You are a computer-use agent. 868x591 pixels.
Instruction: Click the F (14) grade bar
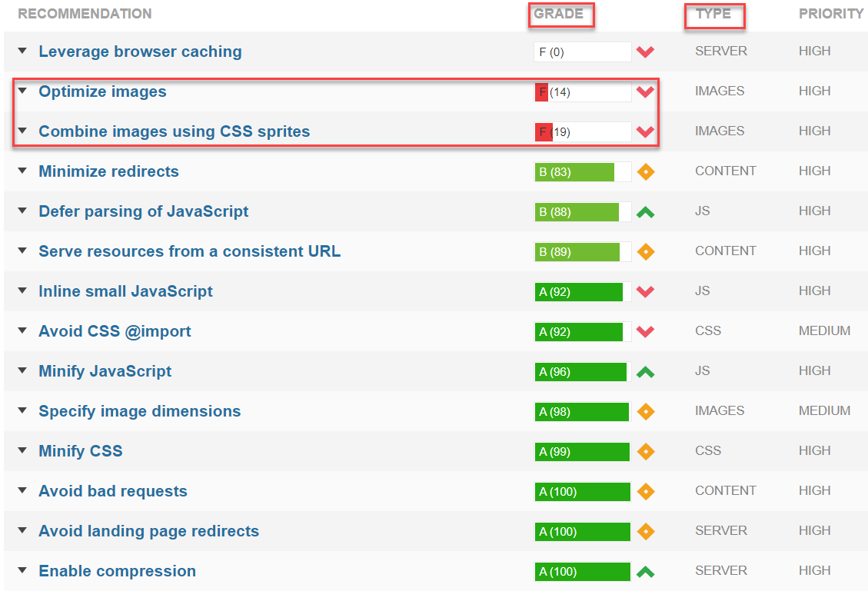[x=582, y=92]
